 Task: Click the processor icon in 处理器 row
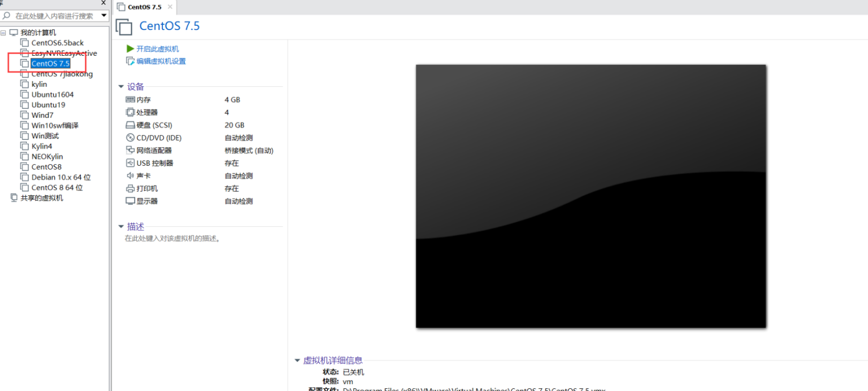coord(130,112)
